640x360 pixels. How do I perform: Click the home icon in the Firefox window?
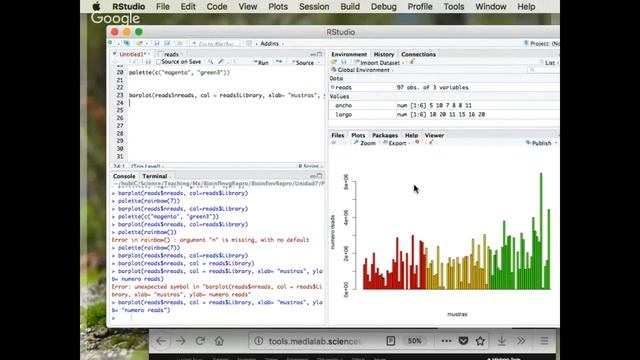point(219,341)
